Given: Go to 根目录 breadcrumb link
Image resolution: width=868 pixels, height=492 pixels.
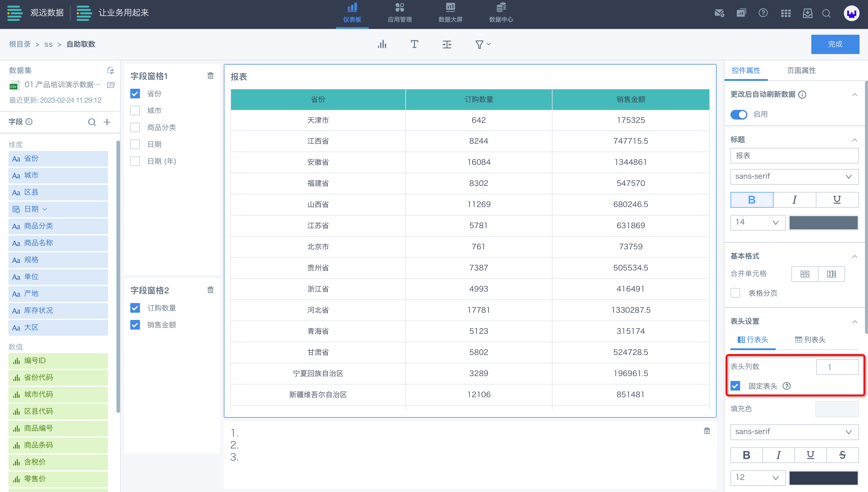Looking at the screenshot, I should (x=20, y=44).
